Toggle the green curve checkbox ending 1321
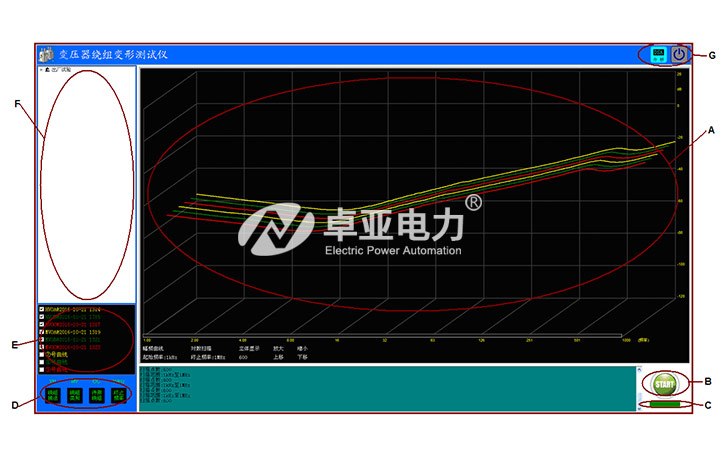Viewport: 720px width, 450px height. pyautogui.click(x=41, y=339)
